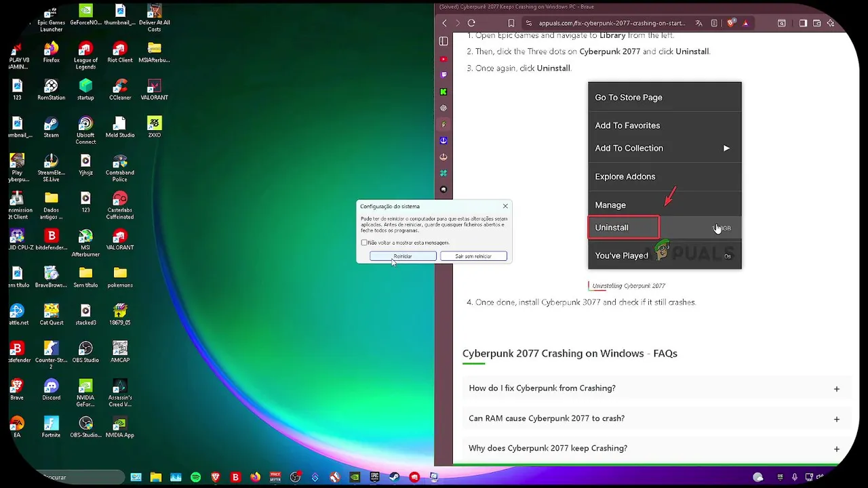Select pokemons folder on desktop
The image size is (868, 488).
click(120, 277)
